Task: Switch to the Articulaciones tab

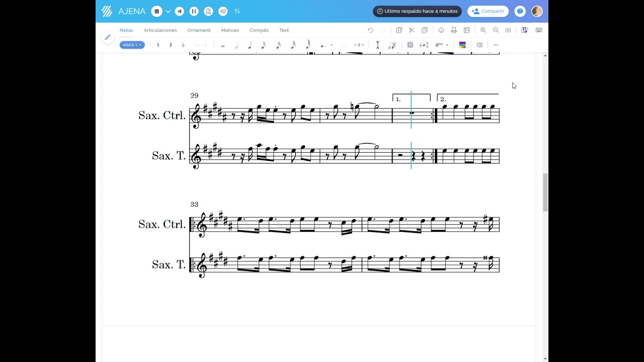Action: point(160,30)
